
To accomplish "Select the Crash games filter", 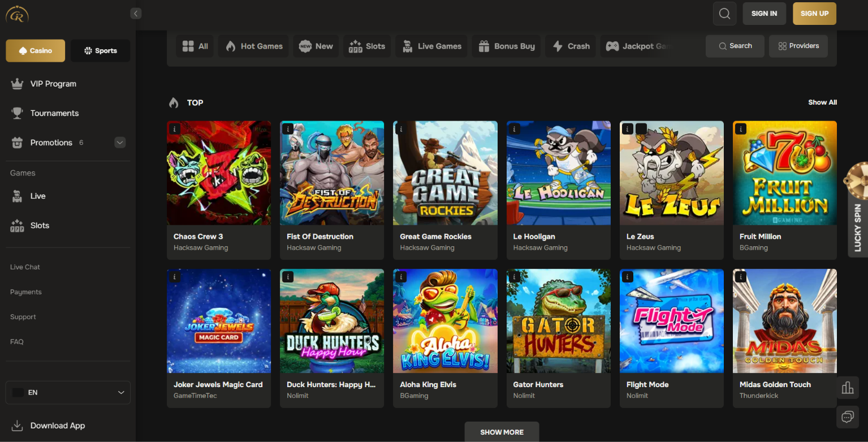I will tap(571, 46).
